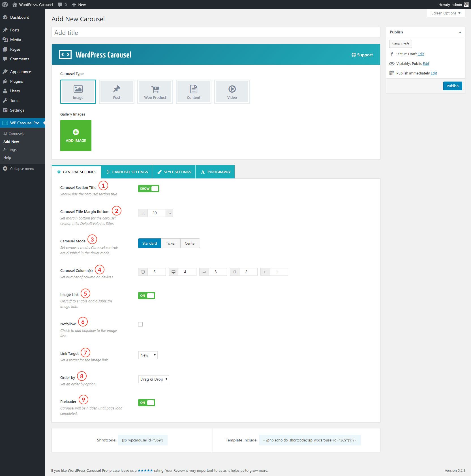Choose the Post carousel type icon
This screenshot has width=471, height=476.
[x=116, y=92]
